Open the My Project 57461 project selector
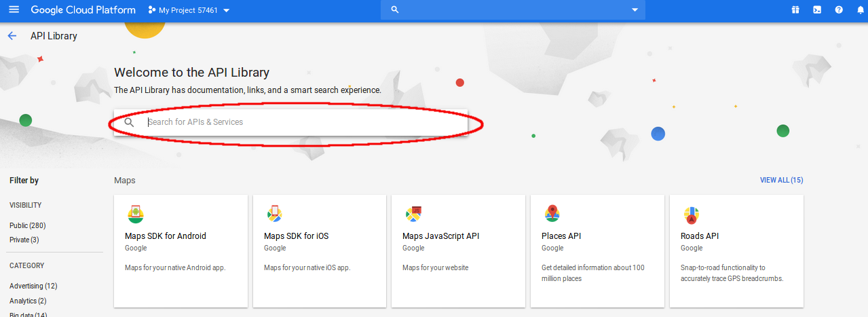This screenshot has height=317, width=868. coord(189,10)
